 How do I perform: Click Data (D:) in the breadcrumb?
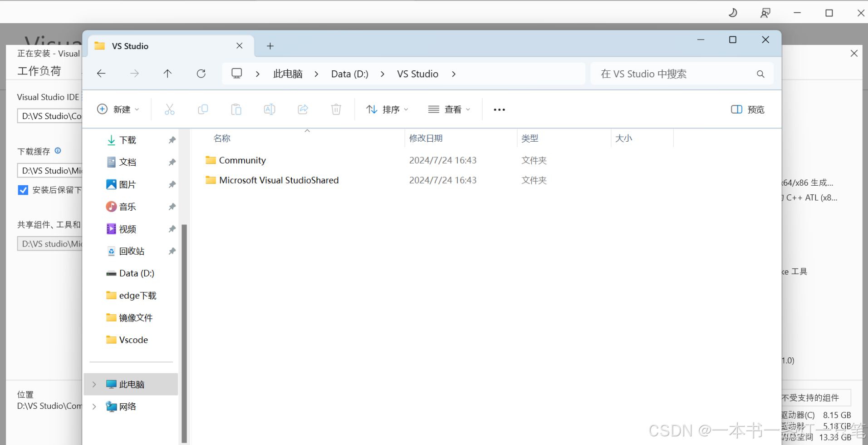(350, 74)
